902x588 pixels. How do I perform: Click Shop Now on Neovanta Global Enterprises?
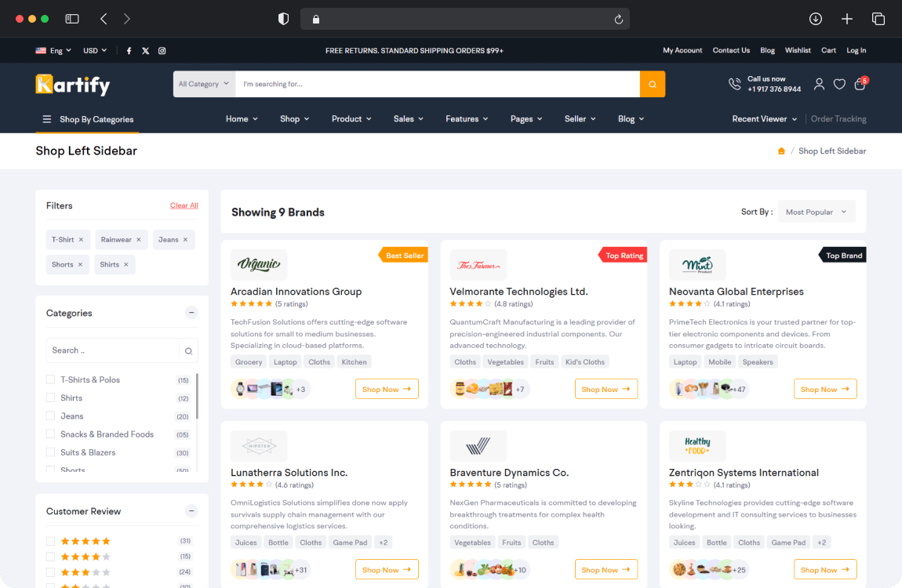(x=825, y=389)
